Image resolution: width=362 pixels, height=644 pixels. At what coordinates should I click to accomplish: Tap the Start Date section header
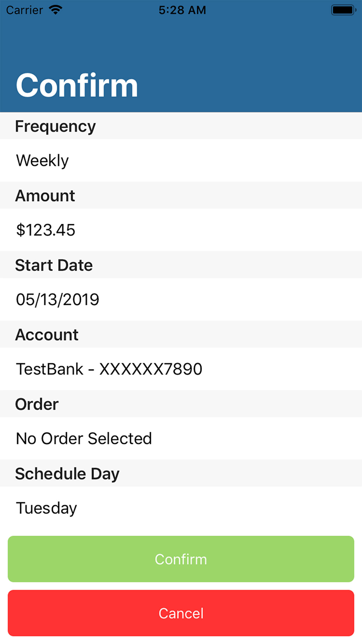(x=181, y=265)
